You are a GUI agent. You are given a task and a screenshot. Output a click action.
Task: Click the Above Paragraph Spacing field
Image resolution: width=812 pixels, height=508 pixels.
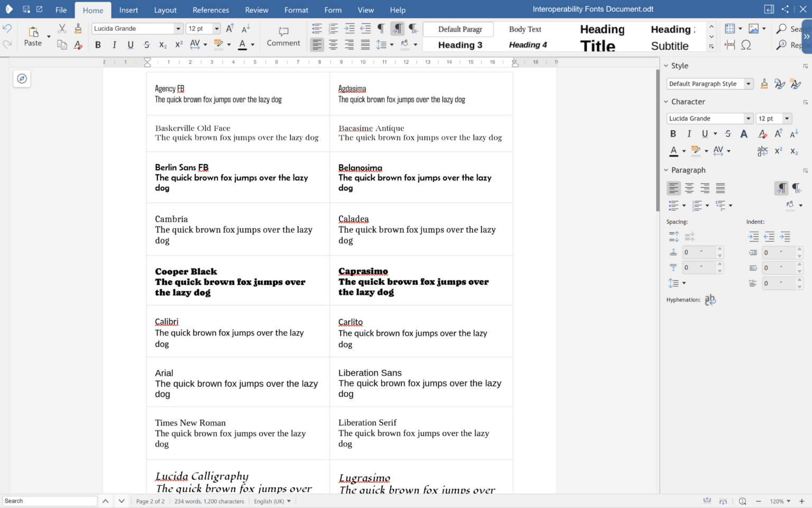click(x=703, y=252)
